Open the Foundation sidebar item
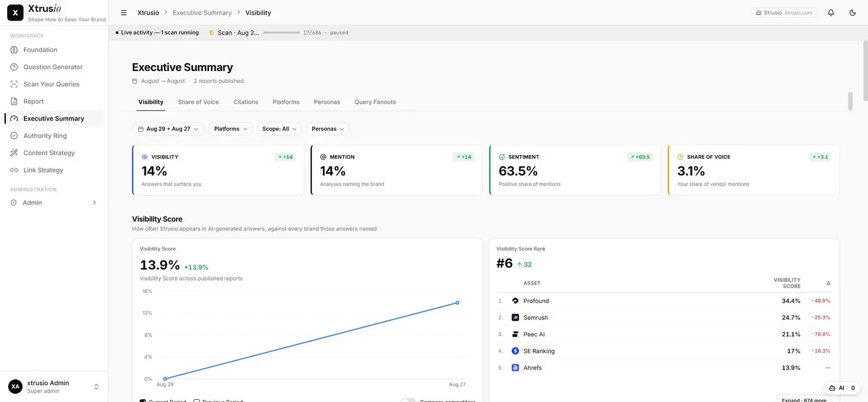The height and width of the screenshot is (402, 868). 54,50
